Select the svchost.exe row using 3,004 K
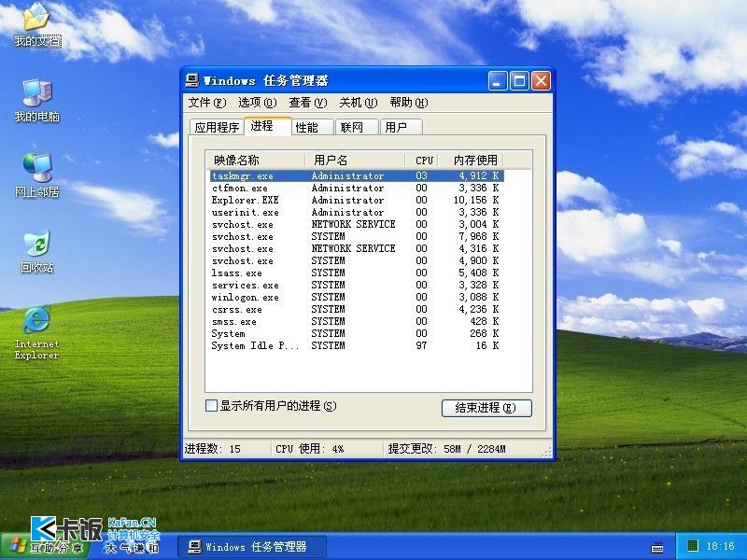747x560 pixels. click(x=357, y=224)
